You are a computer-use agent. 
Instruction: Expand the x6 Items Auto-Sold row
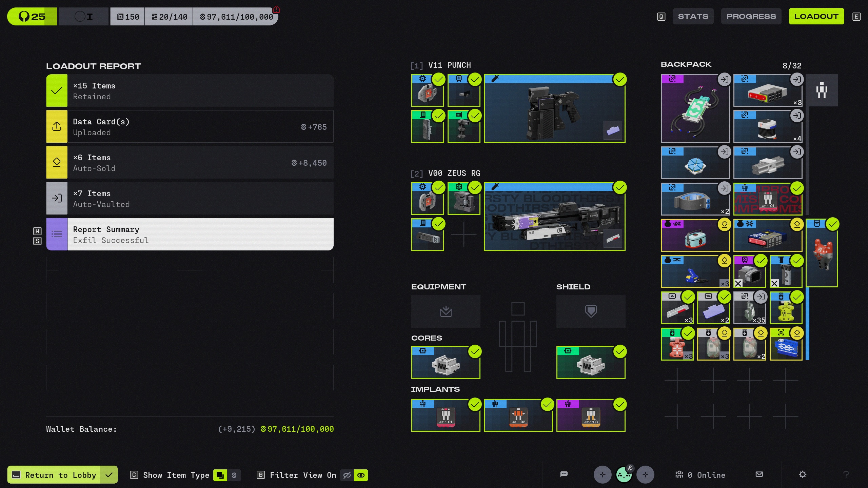click(x=190, y=163)
